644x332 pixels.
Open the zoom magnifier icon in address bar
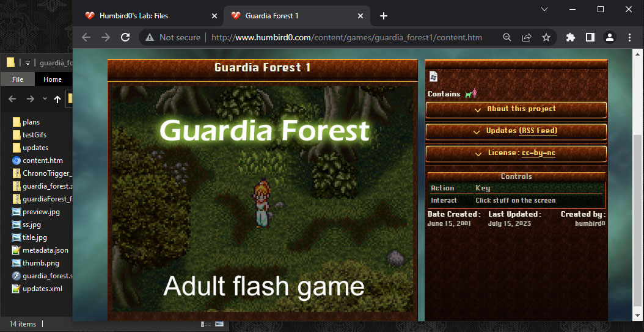click(x=507, y=37)
